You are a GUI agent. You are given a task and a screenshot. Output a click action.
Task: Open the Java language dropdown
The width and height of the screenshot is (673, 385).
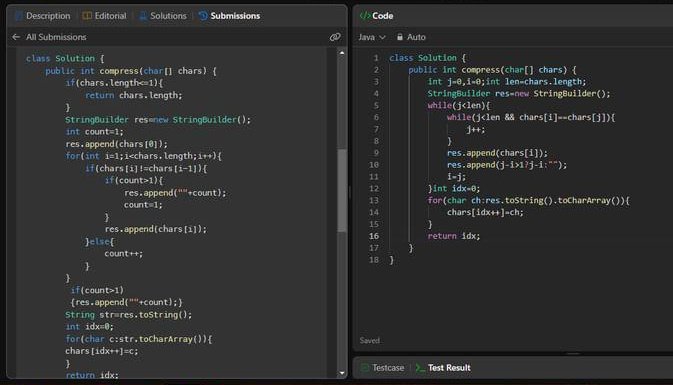(372, 37)
